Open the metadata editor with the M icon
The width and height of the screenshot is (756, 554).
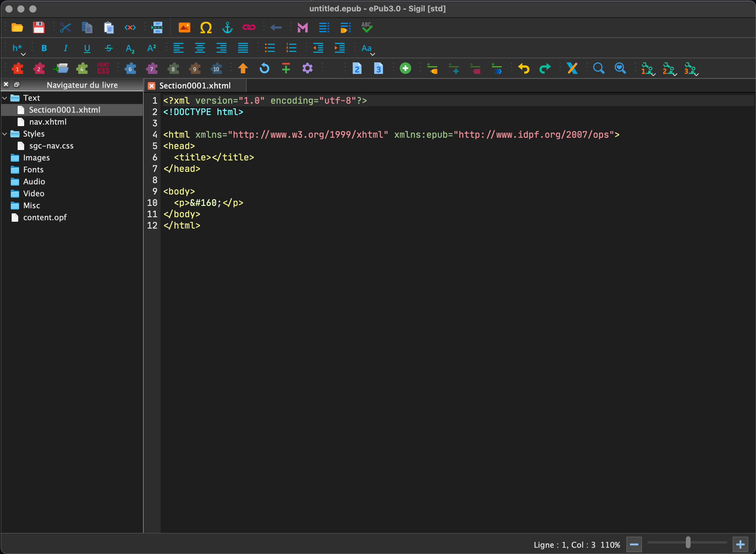pos(302,27)
